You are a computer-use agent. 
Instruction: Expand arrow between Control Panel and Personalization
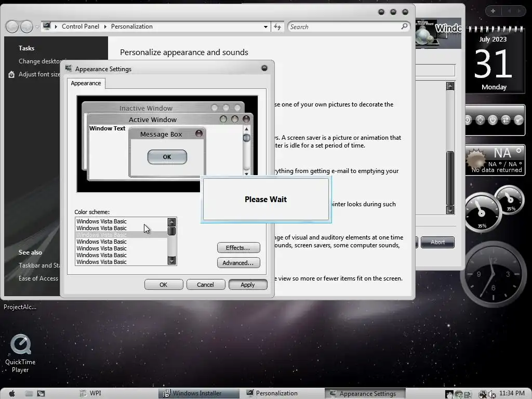105,26
